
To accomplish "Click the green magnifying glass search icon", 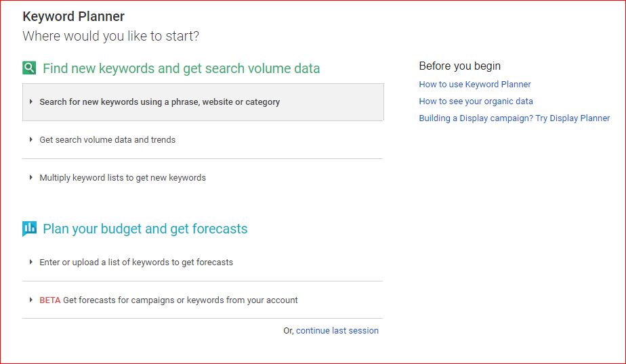I will 29,68.
